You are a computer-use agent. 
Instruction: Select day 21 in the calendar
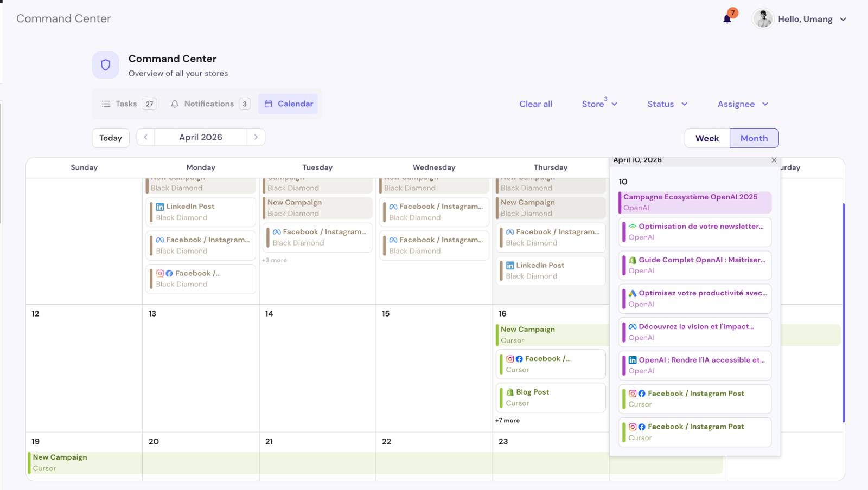[269, 442]
